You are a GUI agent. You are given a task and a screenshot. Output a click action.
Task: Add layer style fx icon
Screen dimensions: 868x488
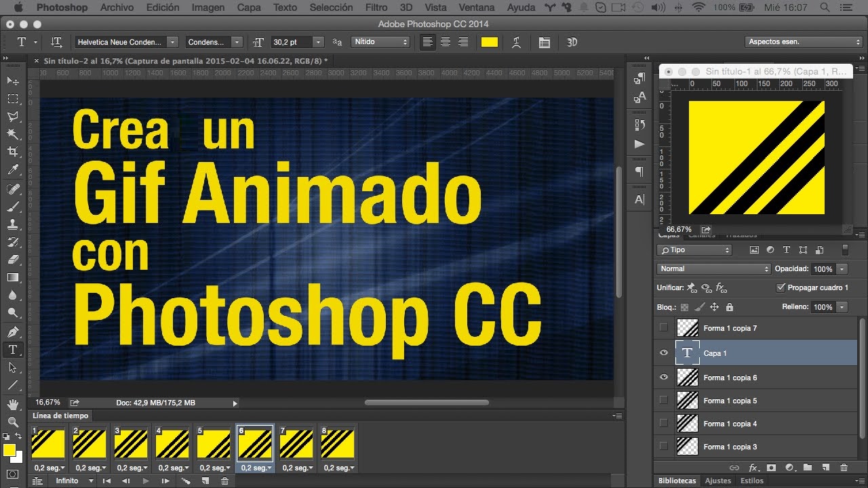tap(753, 468)
